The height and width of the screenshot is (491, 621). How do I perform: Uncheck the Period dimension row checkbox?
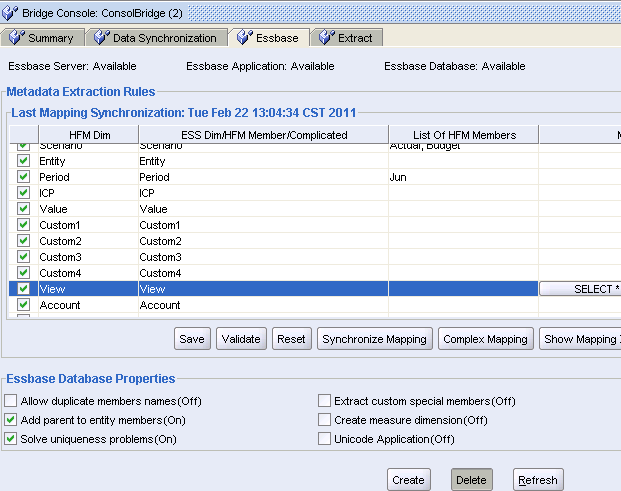24,177
